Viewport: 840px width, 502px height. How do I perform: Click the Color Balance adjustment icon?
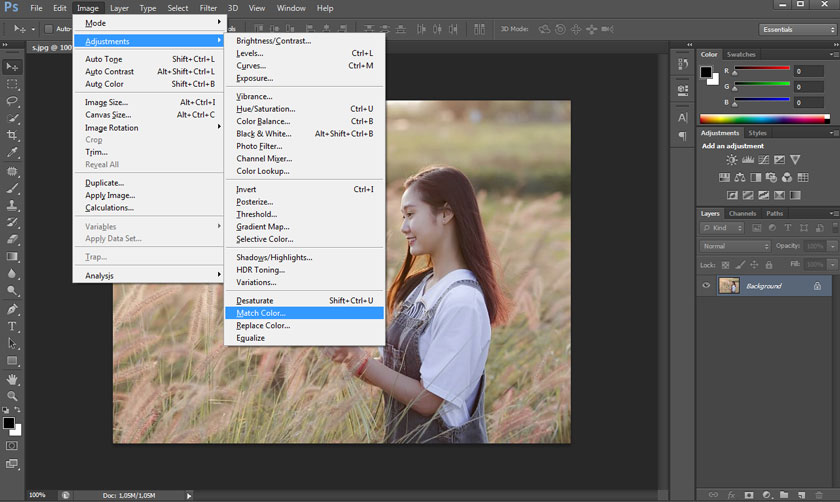[x=742, y=177]
